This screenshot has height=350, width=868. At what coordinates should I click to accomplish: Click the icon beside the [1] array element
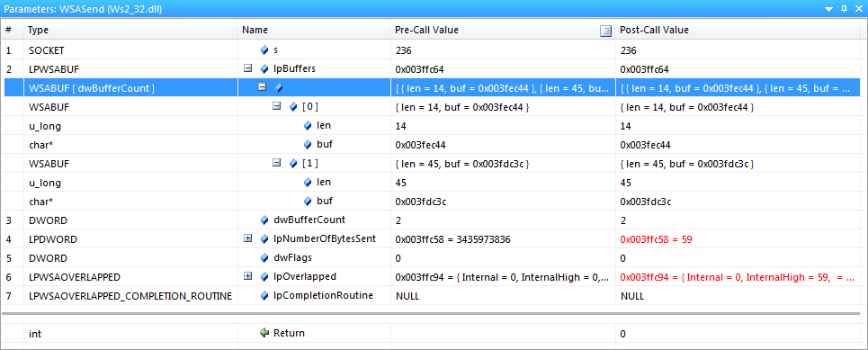(293, 164)
